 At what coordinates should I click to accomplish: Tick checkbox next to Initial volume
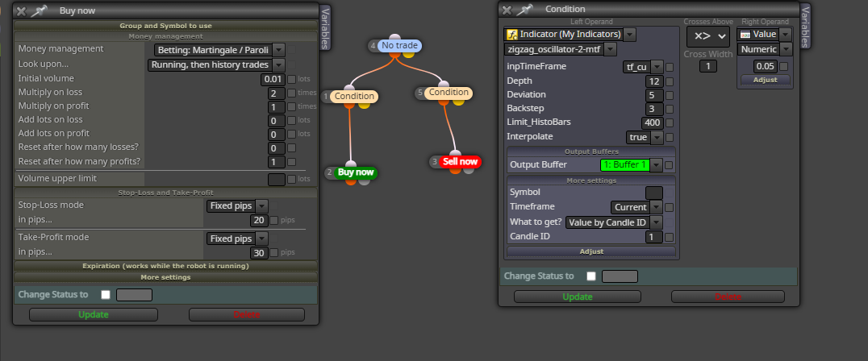click(291, 79)
